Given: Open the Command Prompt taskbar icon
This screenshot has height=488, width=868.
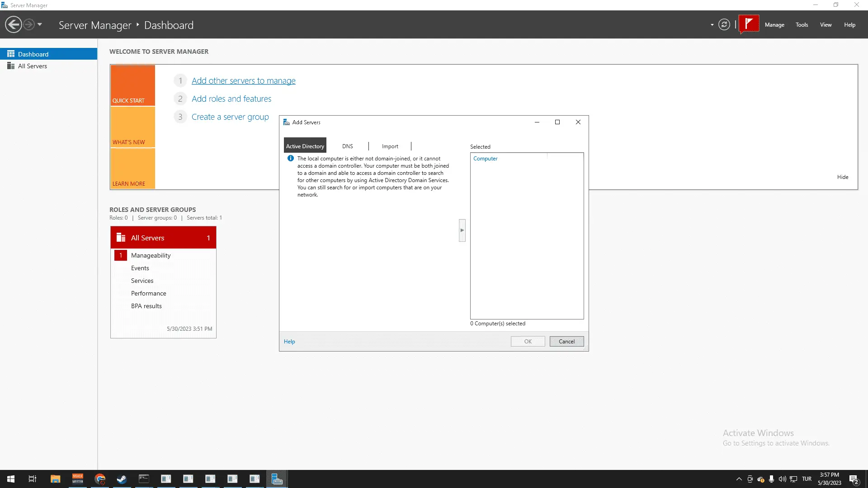Looking at the screenshot, I should 144,479.
